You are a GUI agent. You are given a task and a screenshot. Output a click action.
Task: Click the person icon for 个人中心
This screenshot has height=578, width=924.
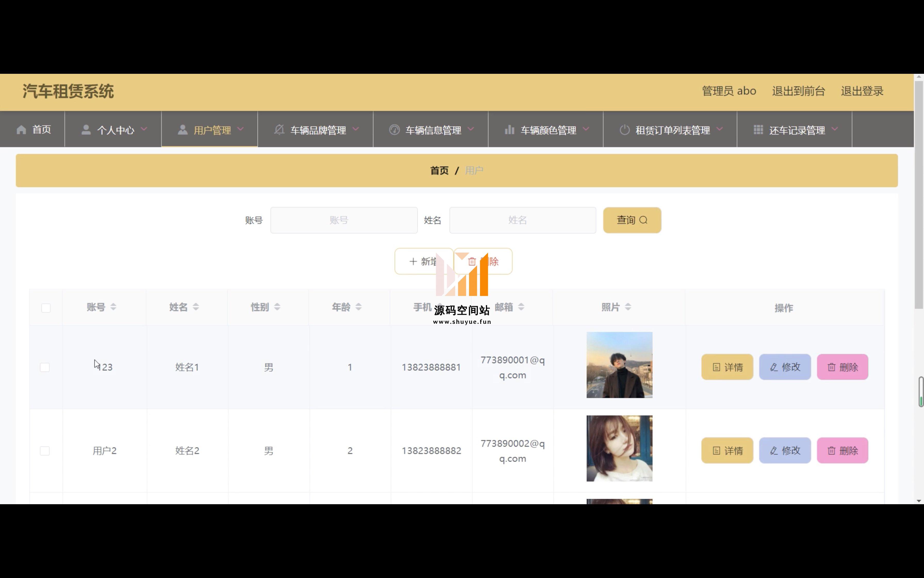(x=86, y=130)
